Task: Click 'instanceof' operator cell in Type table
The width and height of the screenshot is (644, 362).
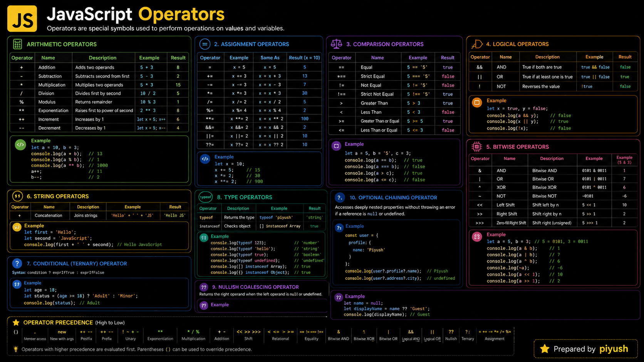Action: coord(210,226)
